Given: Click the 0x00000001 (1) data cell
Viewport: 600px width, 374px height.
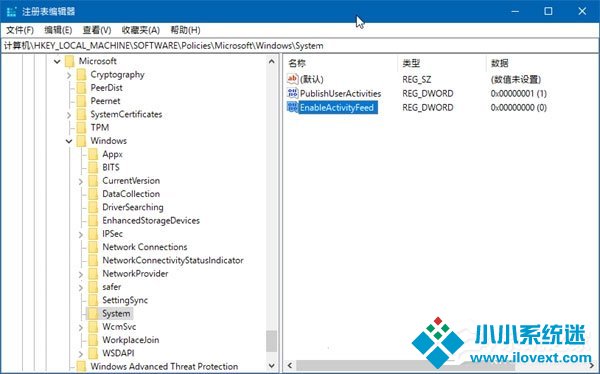Looking at the screenshot, I should [518, 93].
